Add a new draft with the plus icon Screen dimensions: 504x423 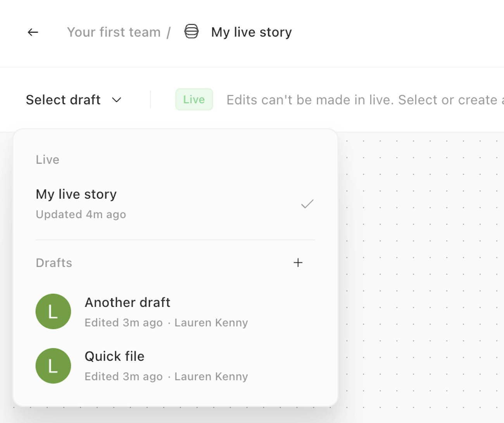298,263
